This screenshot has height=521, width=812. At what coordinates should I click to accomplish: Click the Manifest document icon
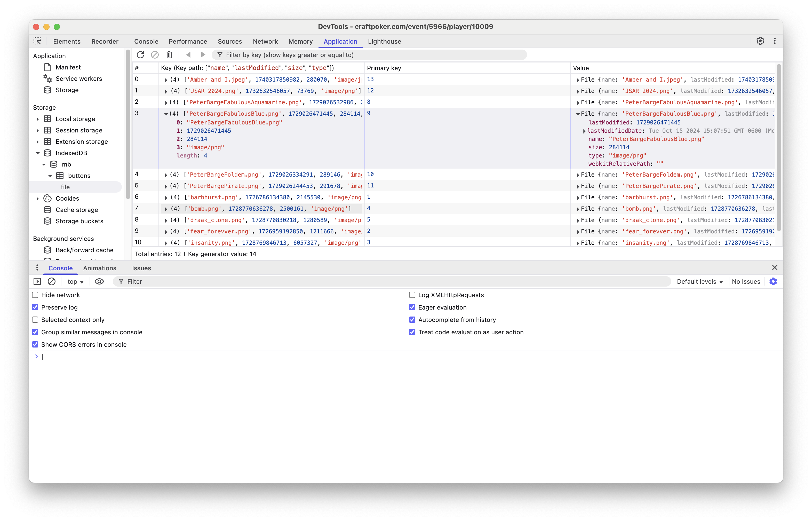[x=48, y=67]
